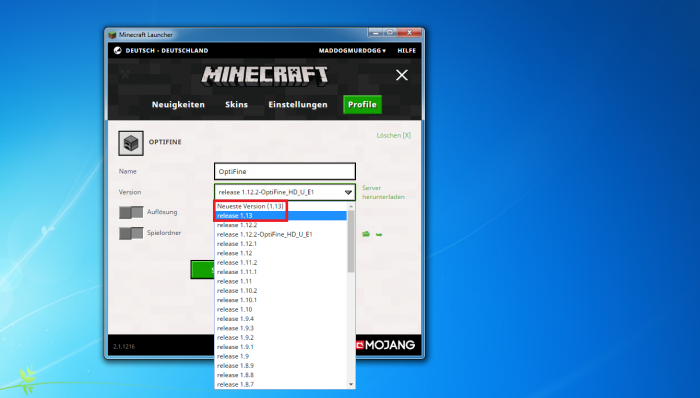Select release 1.11.2 in the version list

click(x=281, y=262)
